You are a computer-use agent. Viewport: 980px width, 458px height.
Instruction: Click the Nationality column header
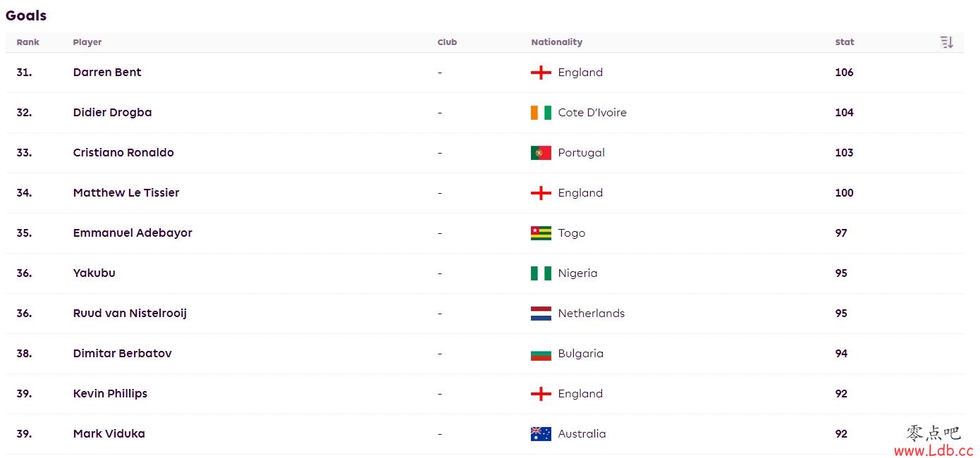pyautogui.click(x=556, y=42)
